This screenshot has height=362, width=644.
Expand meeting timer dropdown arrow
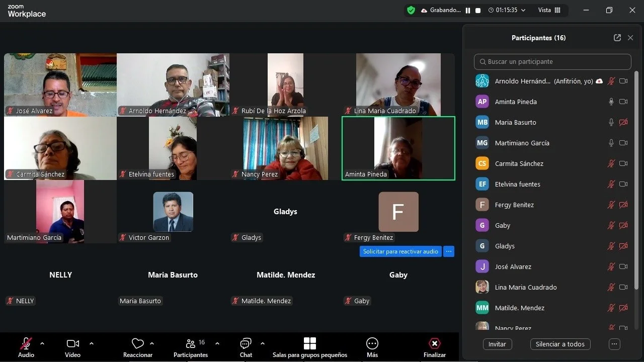coord(523,10)
